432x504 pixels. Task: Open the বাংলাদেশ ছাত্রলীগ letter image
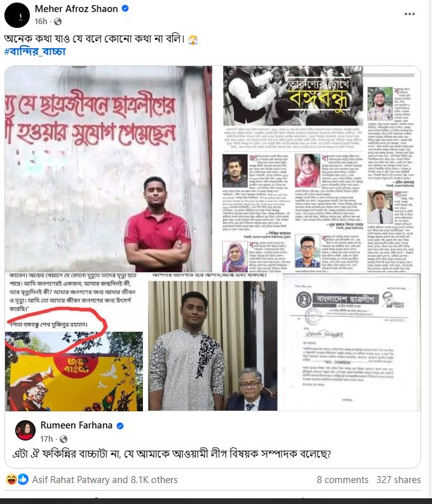pos(351,342)
